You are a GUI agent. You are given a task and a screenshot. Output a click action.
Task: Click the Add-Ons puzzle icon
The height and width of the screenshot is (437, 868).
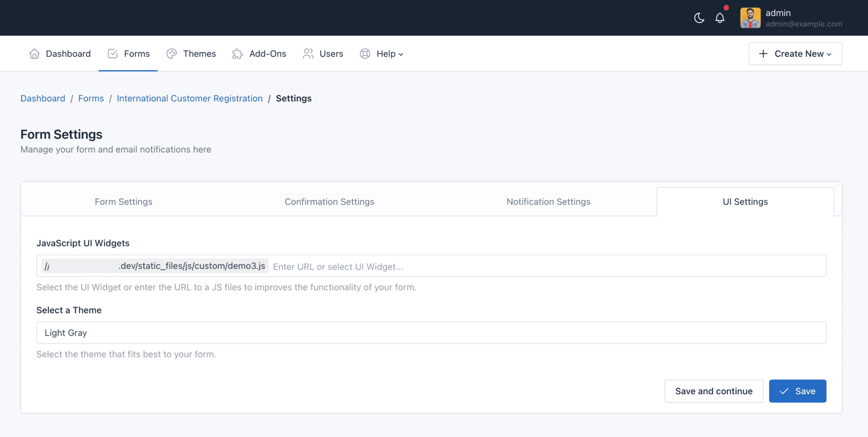tap(237, 54)
